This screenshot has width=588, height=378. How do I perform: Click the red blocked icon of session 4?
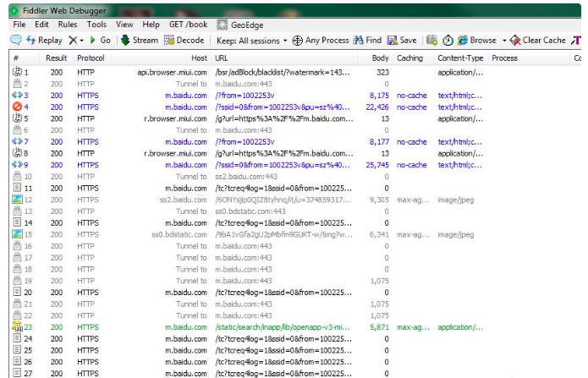[x=17, y=107]
